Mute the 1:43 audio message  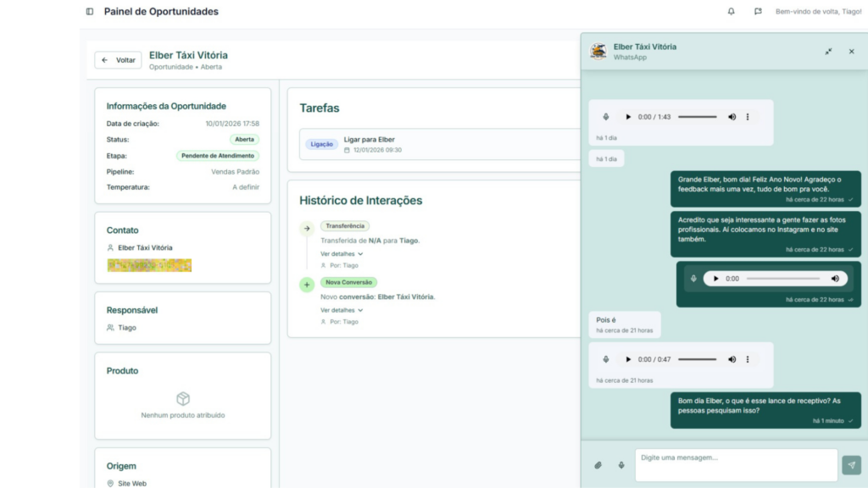(x=732, y=117)
